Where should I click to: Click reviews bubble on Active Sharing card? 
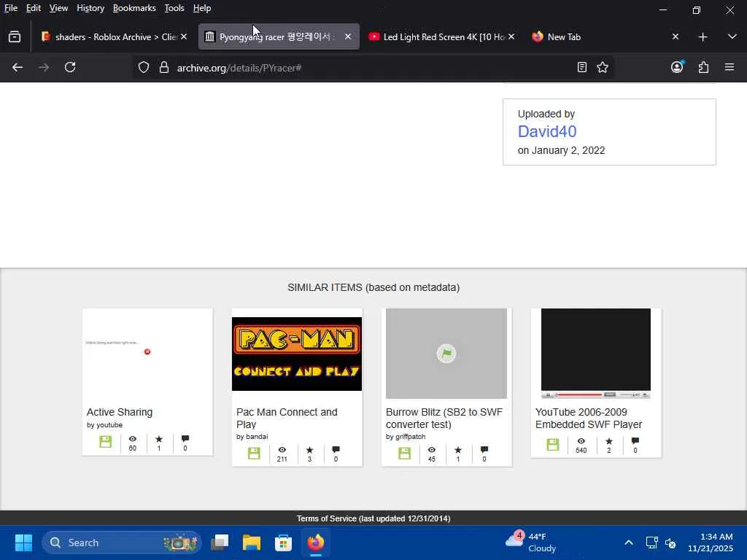[x=185, y=438]
